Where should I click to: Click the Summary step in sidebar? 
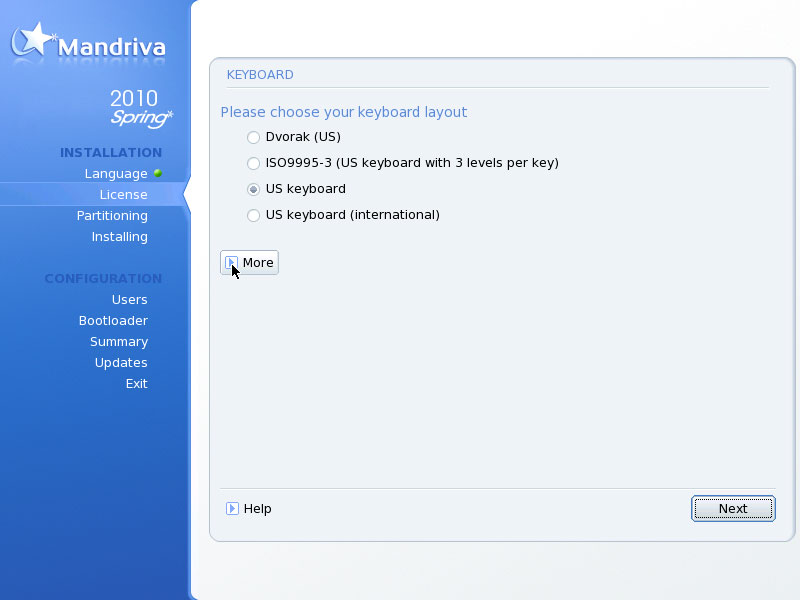(x=119, y=342)
